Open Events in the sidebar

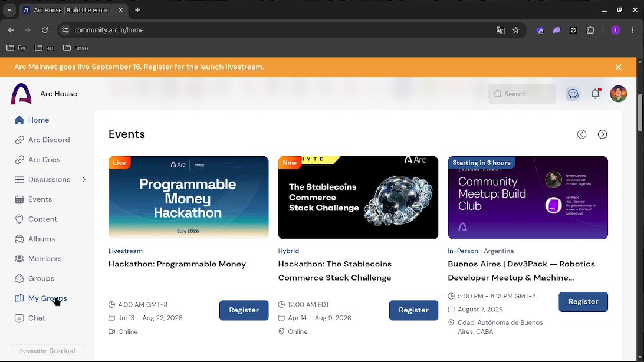33,199
